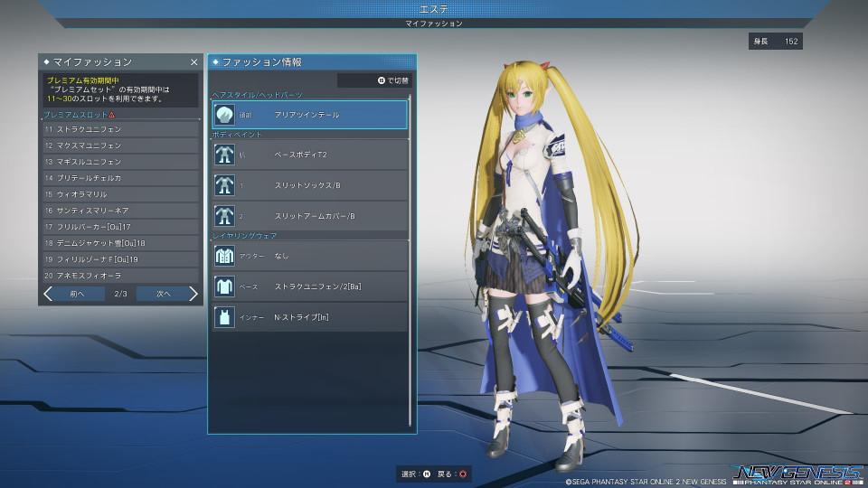Click the レイヤリングウェア section header
Viewport: 868px width, 488px height.
point(245,236)
